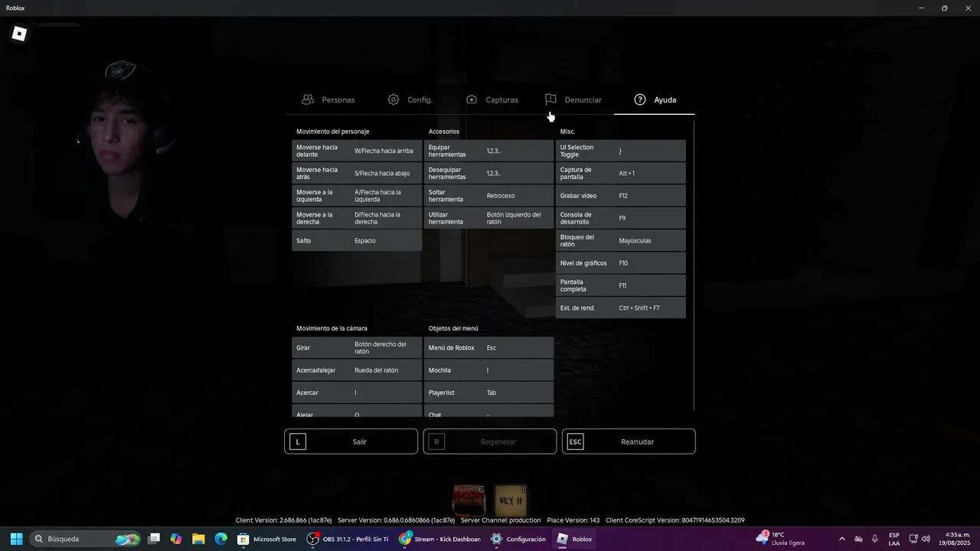
Task: Click the Búsqueda taskbar search box
Action: [x=86, y=539]
